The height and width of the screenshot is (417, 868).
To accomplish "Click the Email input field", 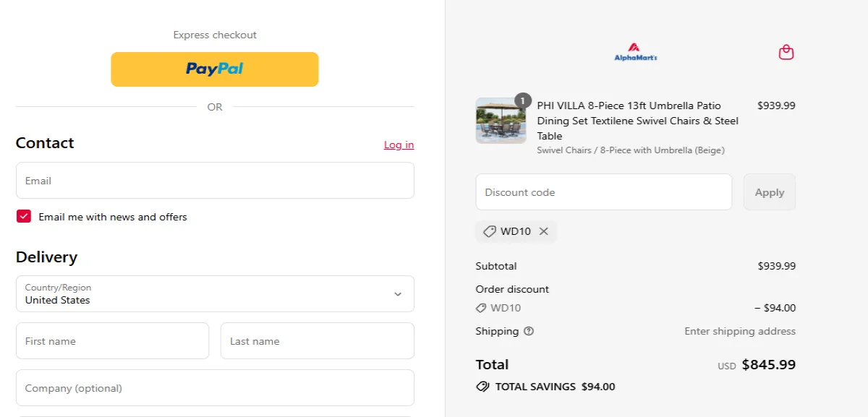I will (215, 180).
